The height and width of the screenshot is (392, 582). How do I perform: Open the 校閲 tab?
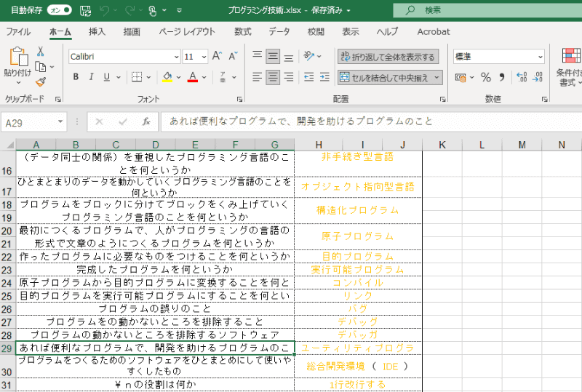click(x=316, y=31)
